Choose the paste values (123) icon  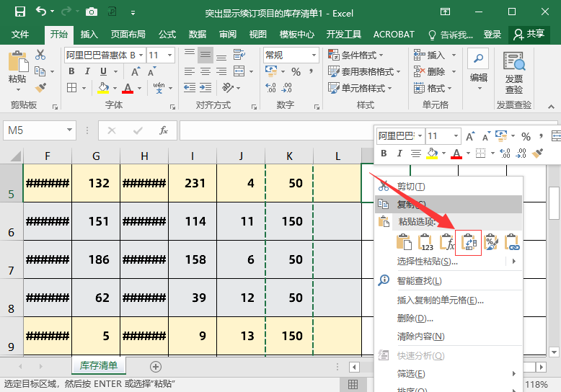425,242
